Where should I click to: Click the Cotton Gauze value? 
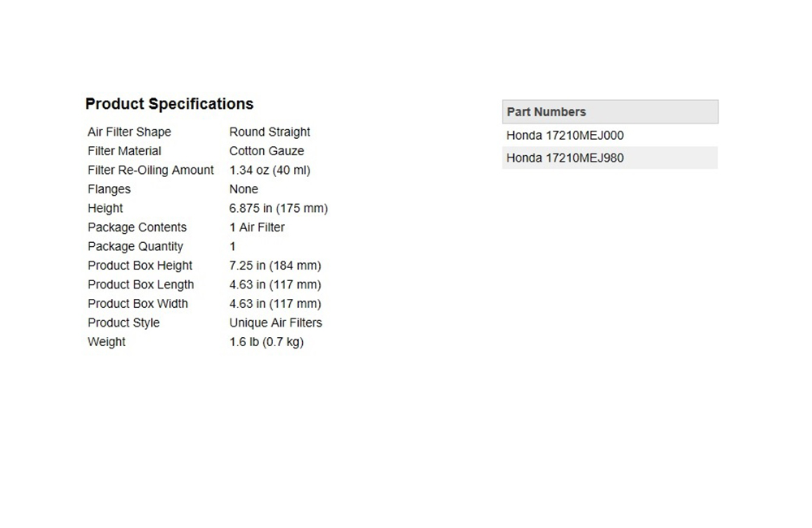pos(266,151)
